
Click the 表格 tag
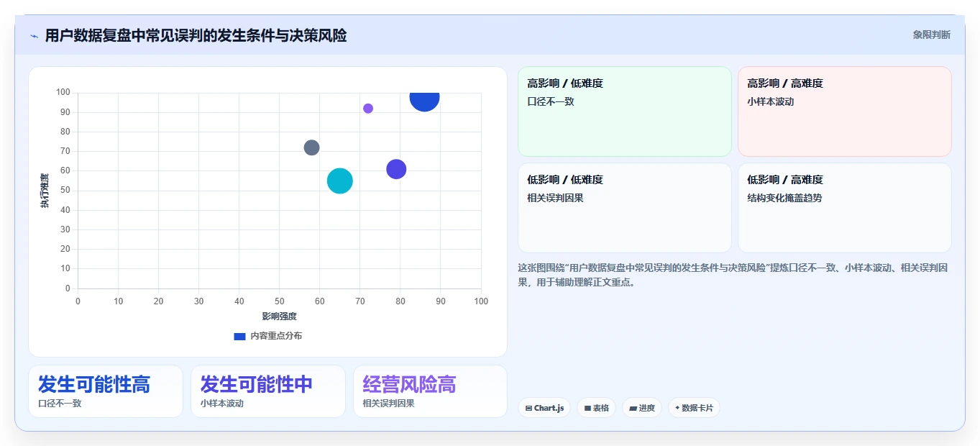pyautogui.click(x=596, y=408)
